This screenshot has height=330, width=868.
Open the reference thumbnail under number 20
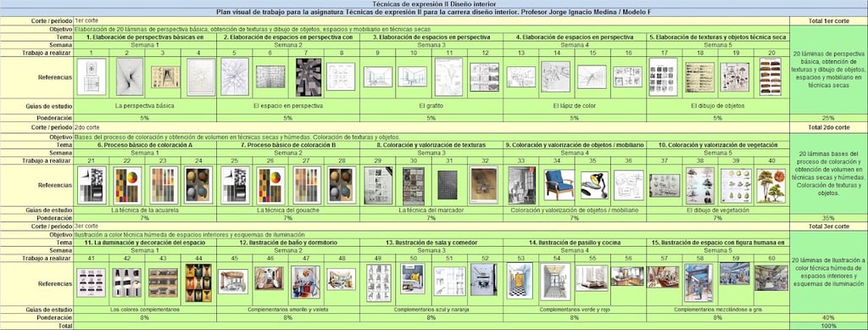click(x=771, y=77)
